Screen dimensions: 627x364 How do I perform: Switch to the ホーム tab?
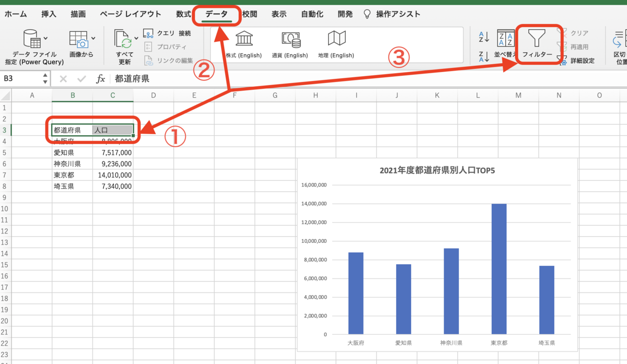(16, 14)
